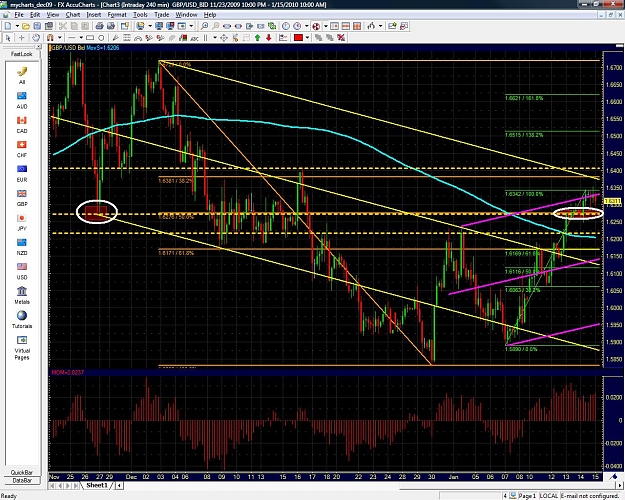Click the Page 1 status bar entry
This screenshot has width=625, height=500.
[x=527, y=496]
